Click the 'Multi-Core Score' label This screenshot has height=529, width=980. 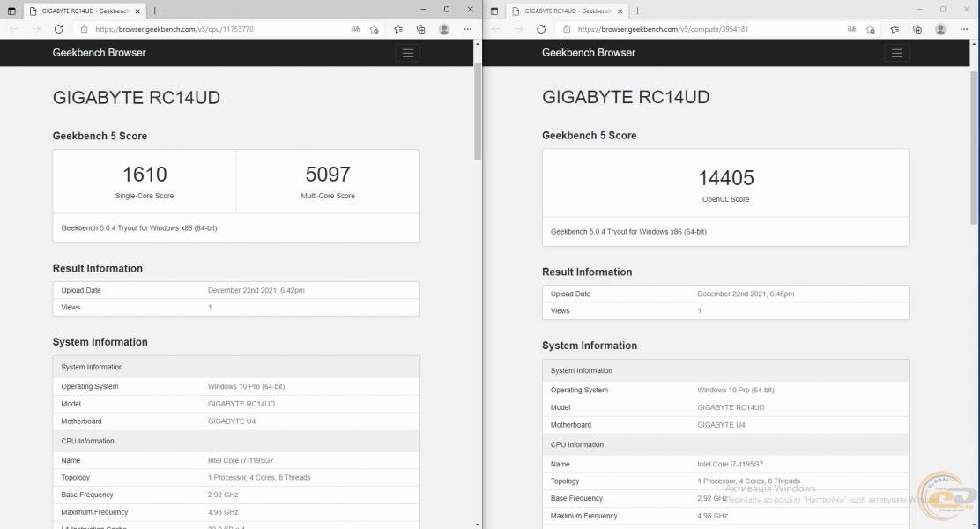pyautogui.click(x=328, y=196)
